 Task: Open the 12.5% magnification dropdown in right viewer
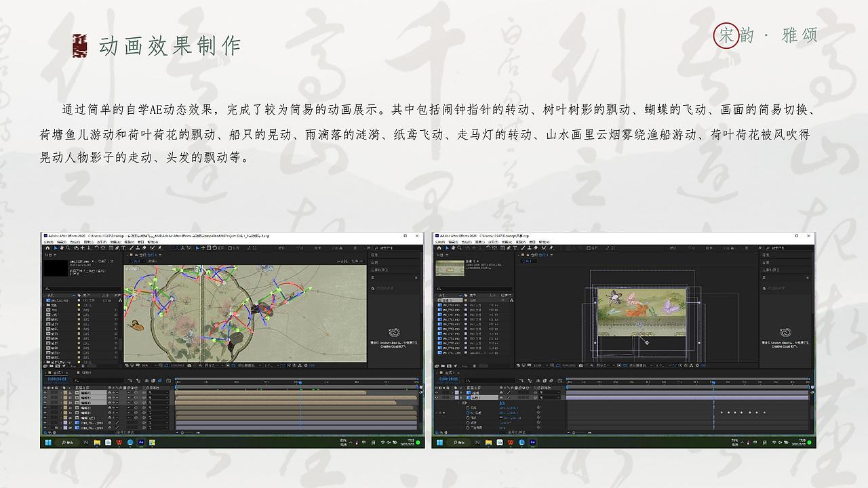(x=540, y=365)
